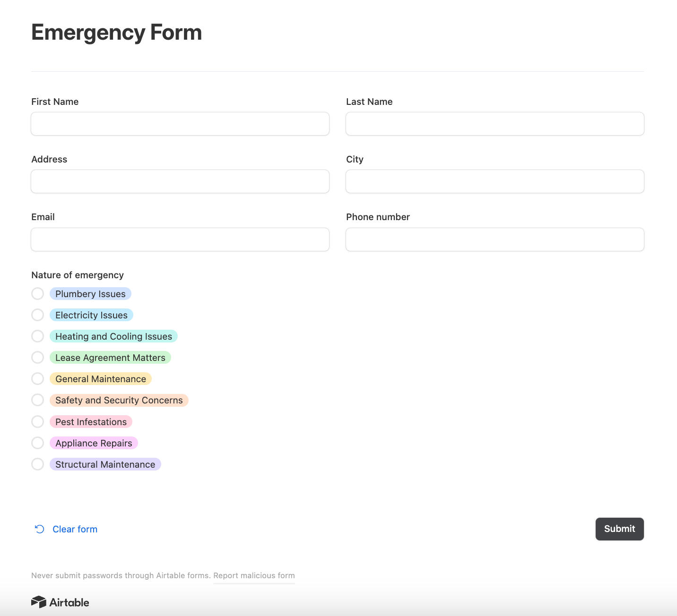
Task: Open the Report malicious form link
Action: 254,575
